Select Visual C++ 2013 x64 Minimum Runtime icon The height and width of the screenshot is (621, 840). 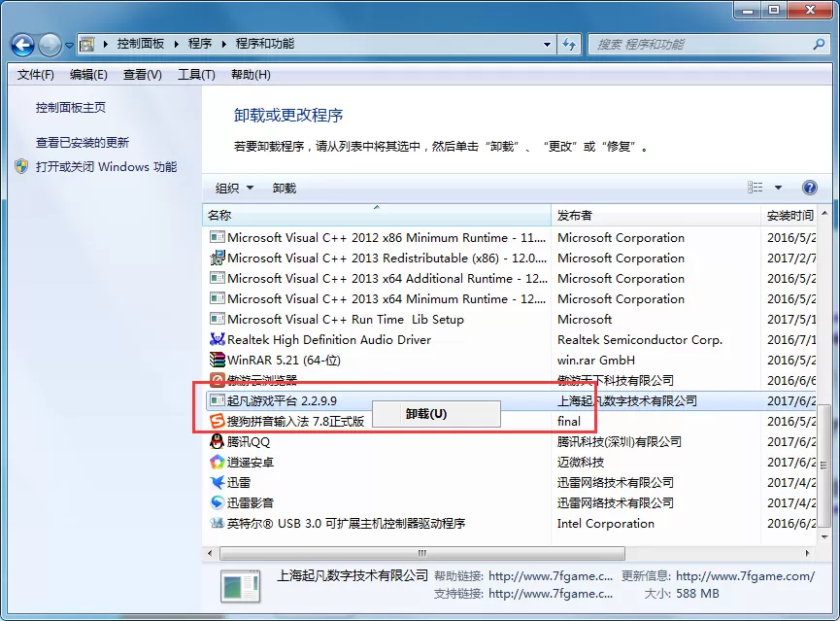coord(217,298)
